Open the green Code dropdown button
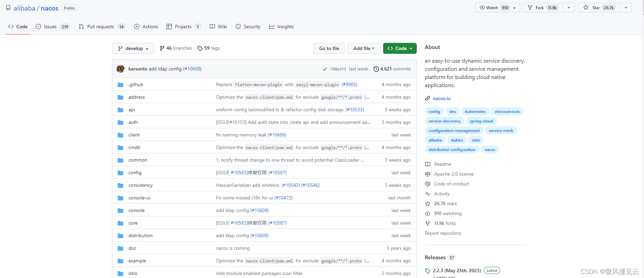 (400, 48)
